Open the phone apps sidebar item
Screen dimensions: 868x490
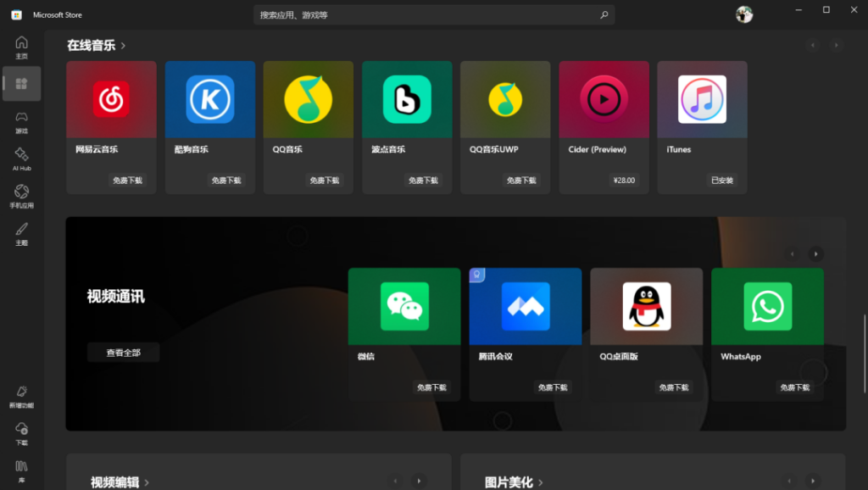(x=21, y=197)
